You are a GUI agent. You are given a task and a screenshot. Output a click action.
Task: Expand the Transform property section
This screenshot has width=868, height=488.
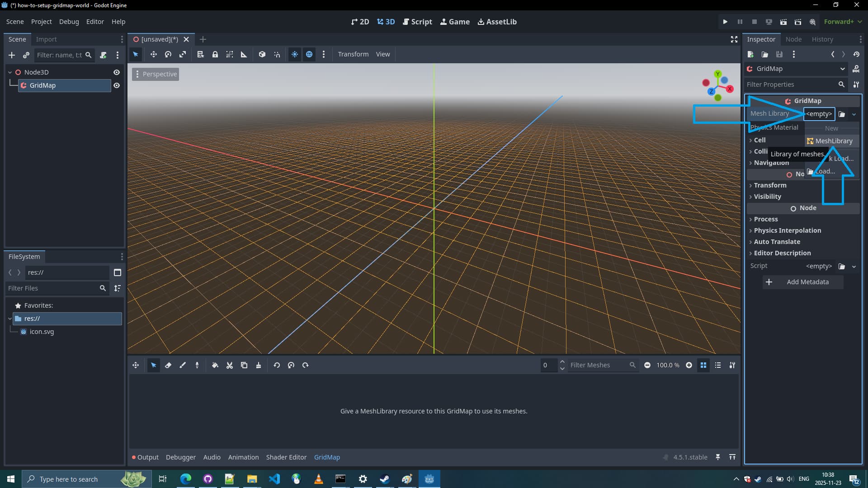(770, 185)
